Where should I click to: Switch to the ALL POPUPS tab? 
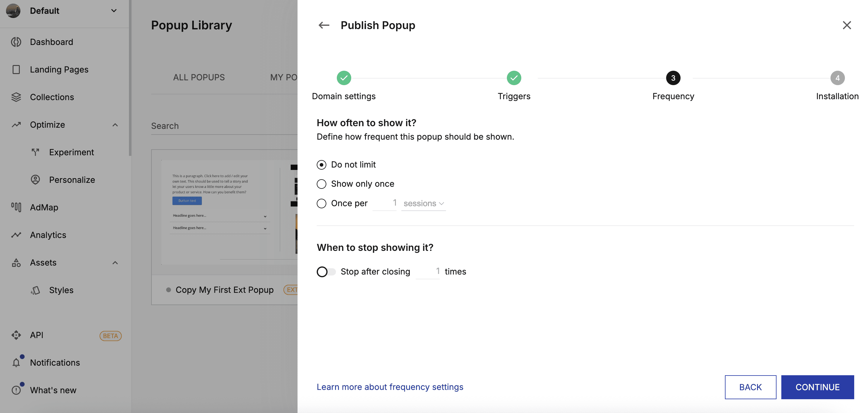[x=199, y=77]
